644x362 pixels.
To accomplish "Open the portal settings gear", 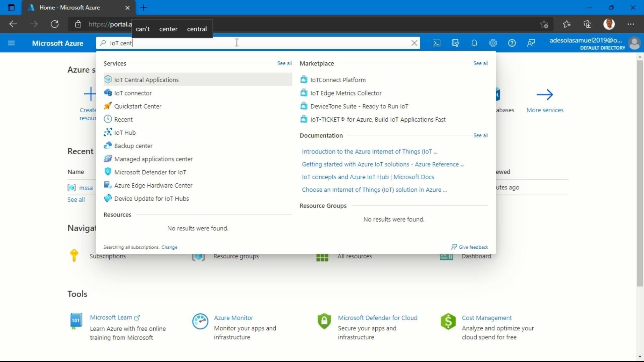I will [493, 43].
